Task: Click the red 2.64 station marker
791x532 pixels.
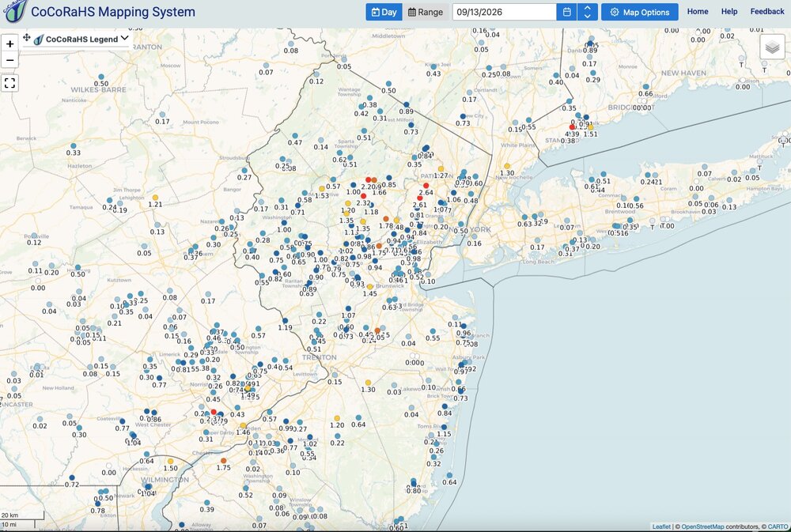Action: [x=426, y=186]
